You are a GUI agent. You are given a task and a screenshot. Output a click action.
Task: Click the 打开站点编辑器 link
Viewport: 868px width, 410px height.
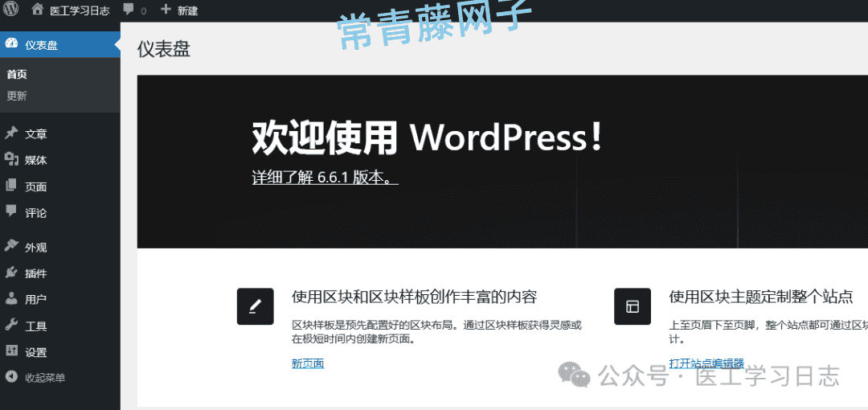[706, 363]
